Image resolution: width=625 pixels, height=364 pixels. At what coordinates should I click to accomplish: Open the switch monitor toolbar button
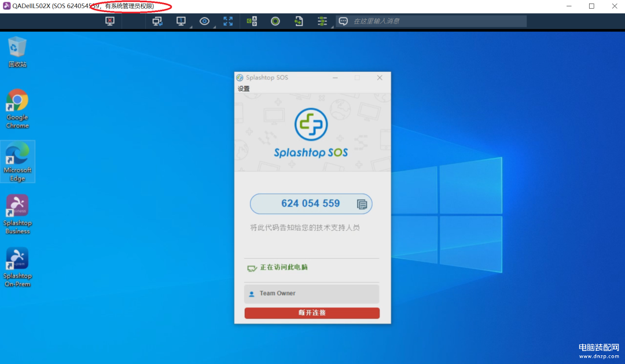[x=181, y=21]
